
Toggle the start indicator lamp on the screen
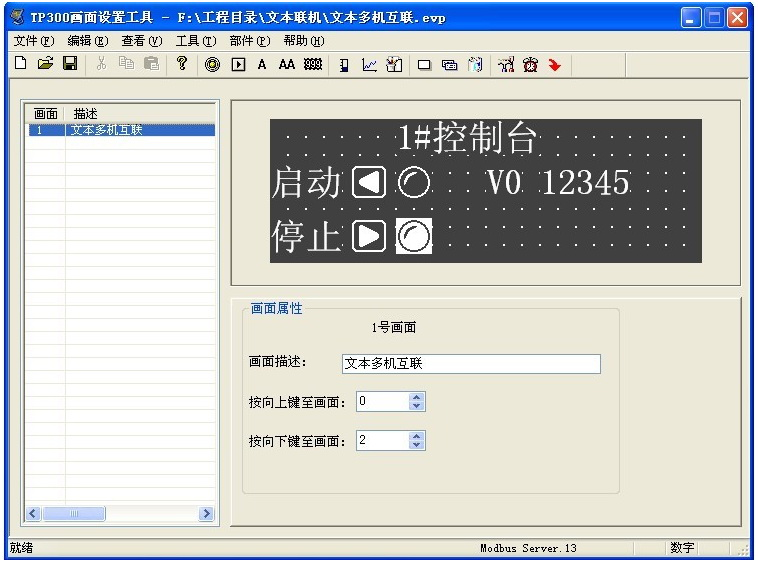pos(413,182)
